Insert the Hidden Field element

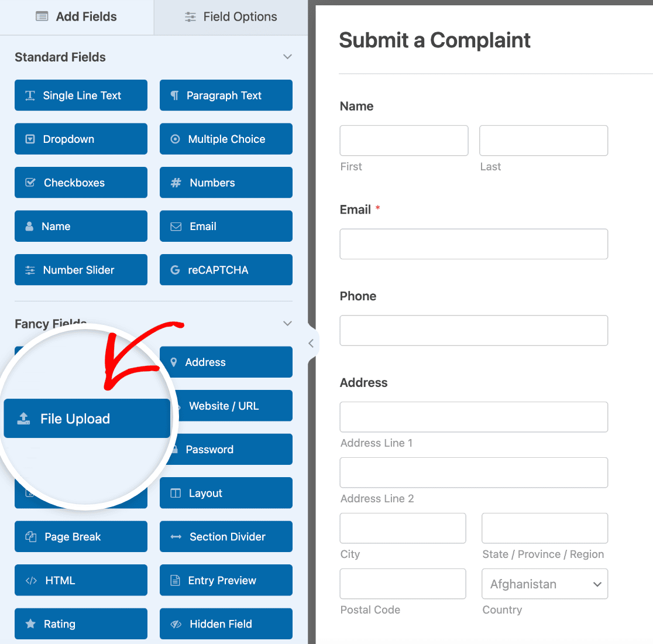226,624
